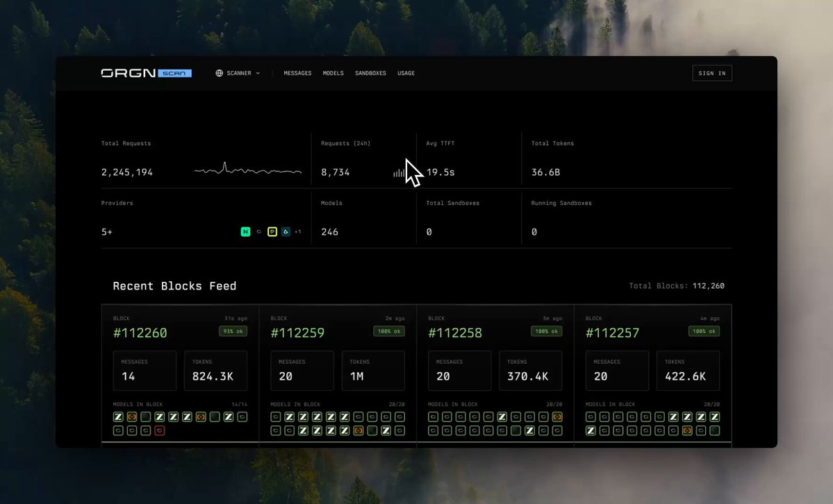Viewport: 833px width, 504px height.
Task: Open block #112260
Action: [x=140, y=333]
